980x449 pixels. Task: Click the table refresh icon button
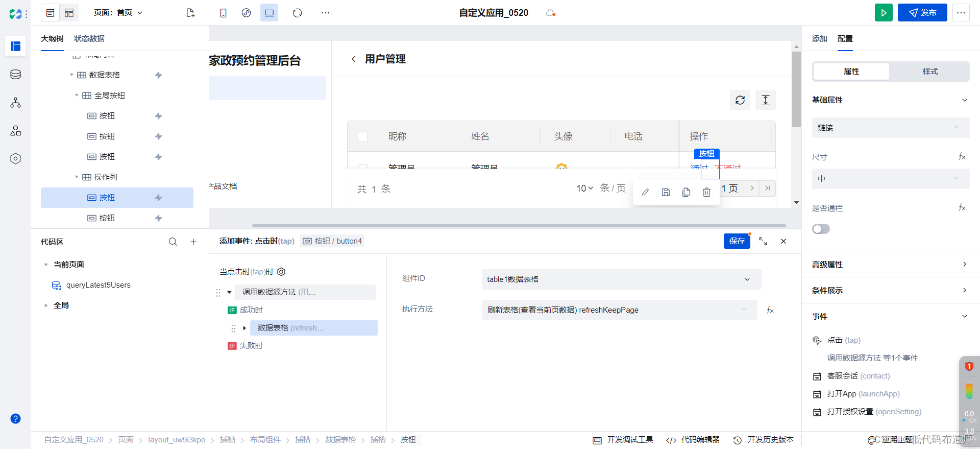(740, 100)
